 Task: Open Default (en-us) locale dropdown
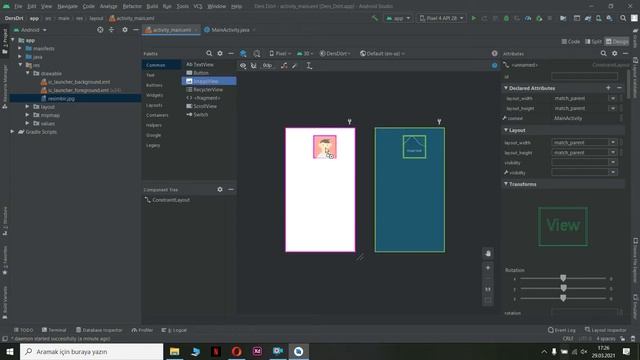pyautogui.click(x=382, y=53)
